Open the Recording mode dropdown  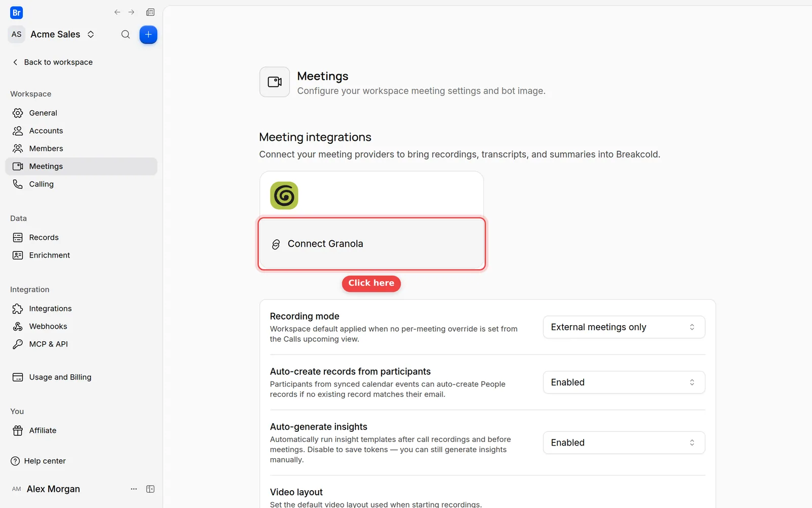coord(624,327)
